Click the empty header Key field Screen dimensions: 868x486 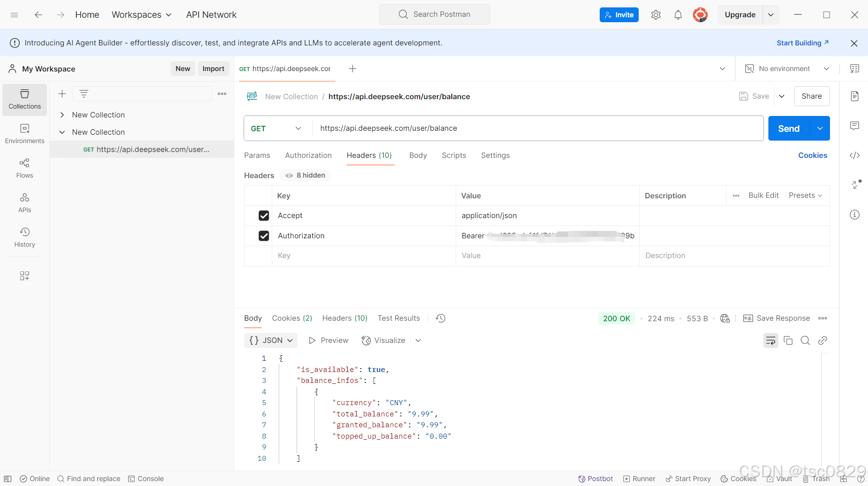(x=363, y=256)
